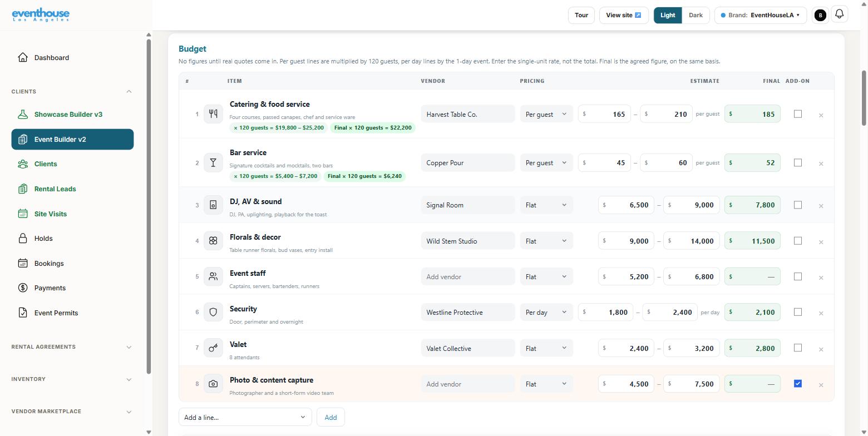
Task: Remove the Florals & decor line
Action: tap(821, 242)
